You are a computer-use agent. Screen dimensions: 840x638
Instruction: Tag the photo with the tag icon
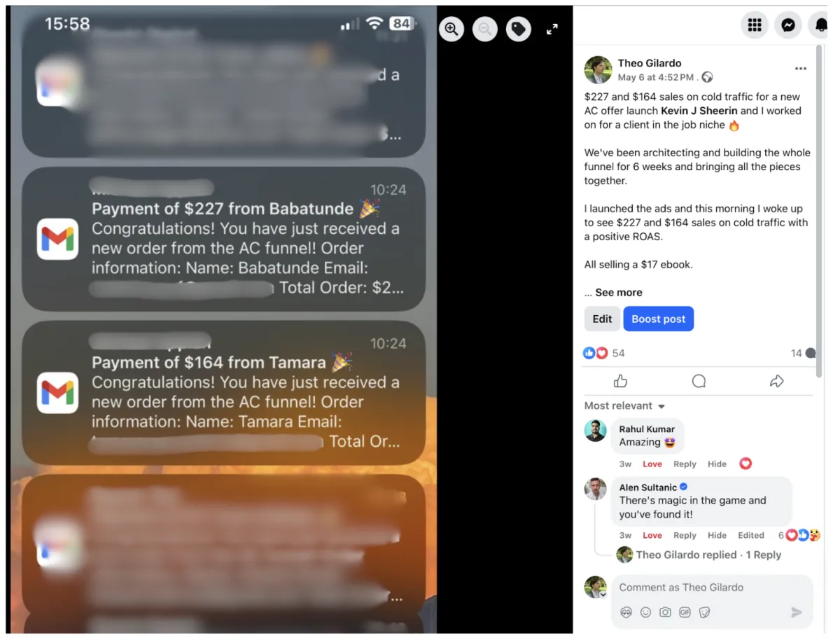pos(519,29)
